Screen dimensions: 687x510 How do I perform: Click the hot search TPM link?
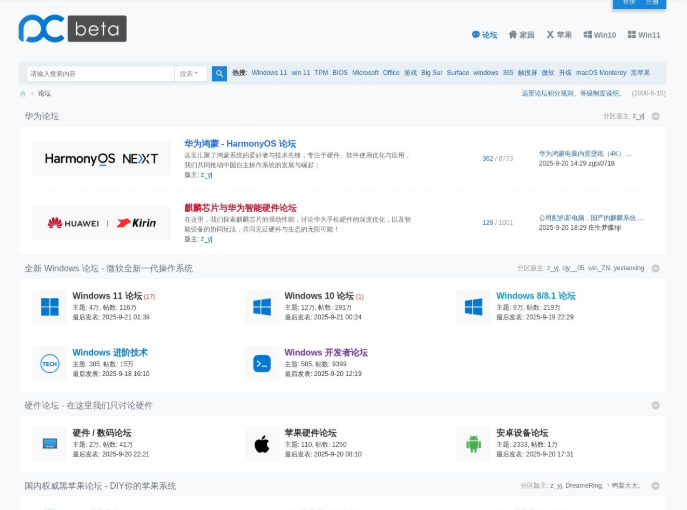(x=321, y=73)
